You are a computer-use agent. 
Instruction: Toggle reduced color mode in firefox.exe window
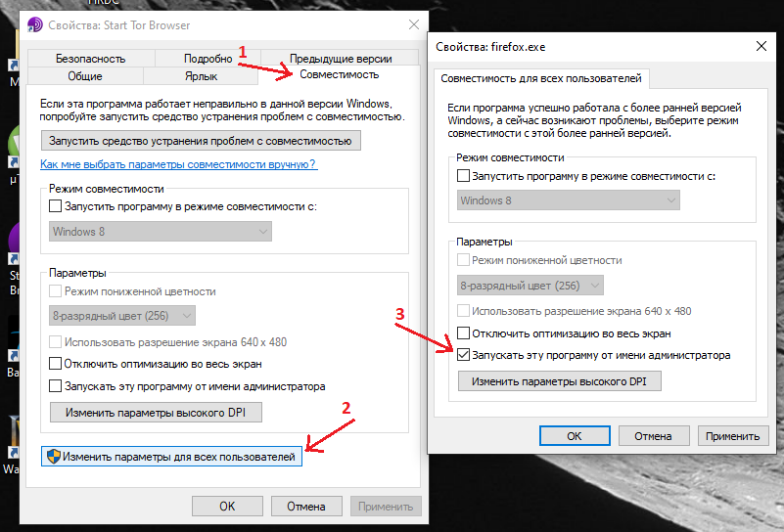coord(464,260)
